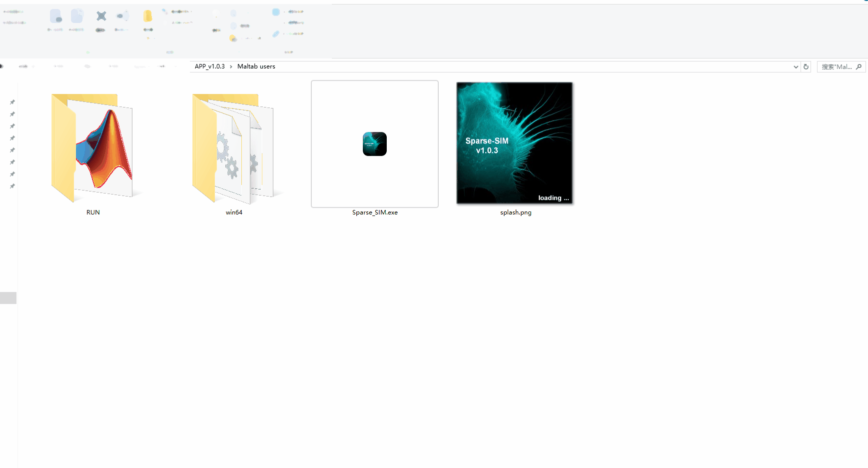Click the refresh button beside address bar
This screenshot has height=468, width=868.
pos(806,66)
